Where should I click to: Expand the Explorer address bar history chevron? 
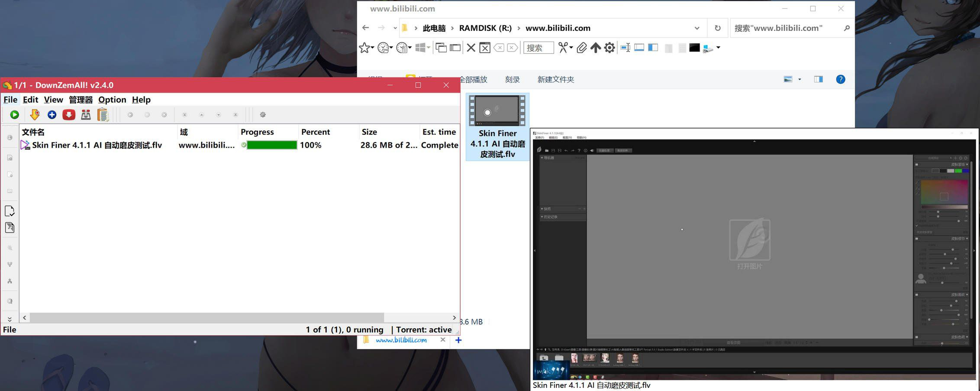coord(697,28)
